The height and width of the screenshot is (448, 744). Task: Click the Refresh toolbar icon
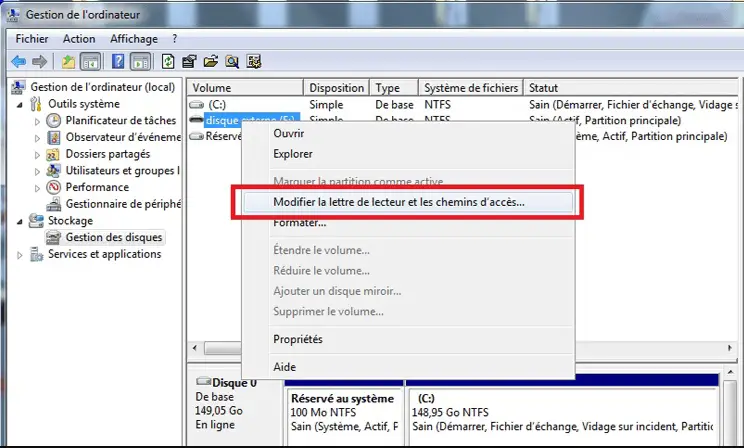[168, 61]
